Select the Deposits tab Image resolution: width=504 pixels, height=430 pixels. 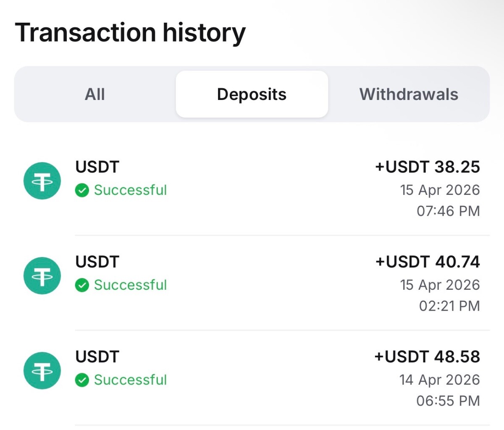tap(252, 94)
